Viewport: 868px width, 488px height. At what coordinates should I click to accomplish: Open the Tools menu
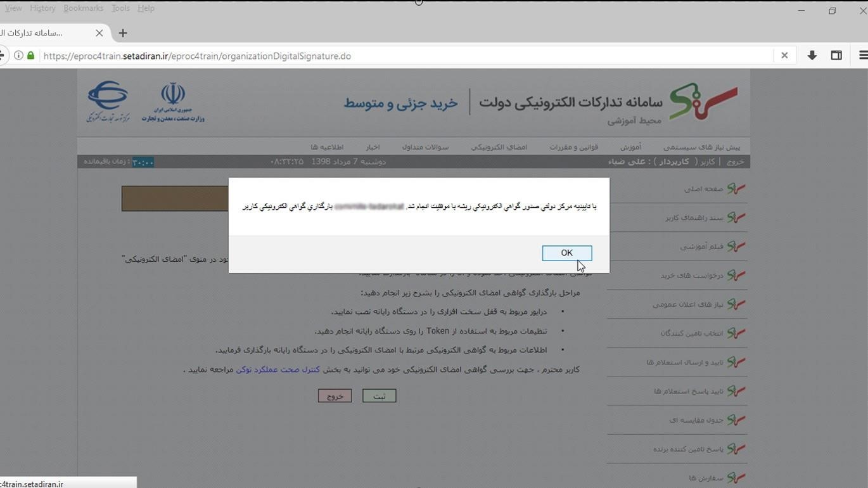coord(120,8)
